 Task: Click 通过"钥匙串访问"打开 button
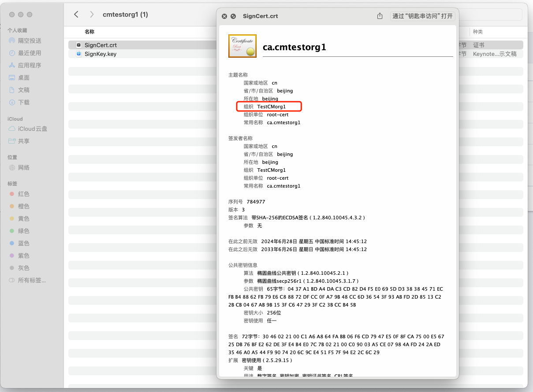click(422, 16)
